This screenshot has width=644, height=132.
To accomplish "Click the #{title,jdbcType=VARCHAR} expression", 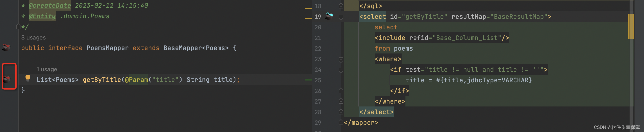I will [484, 80].
